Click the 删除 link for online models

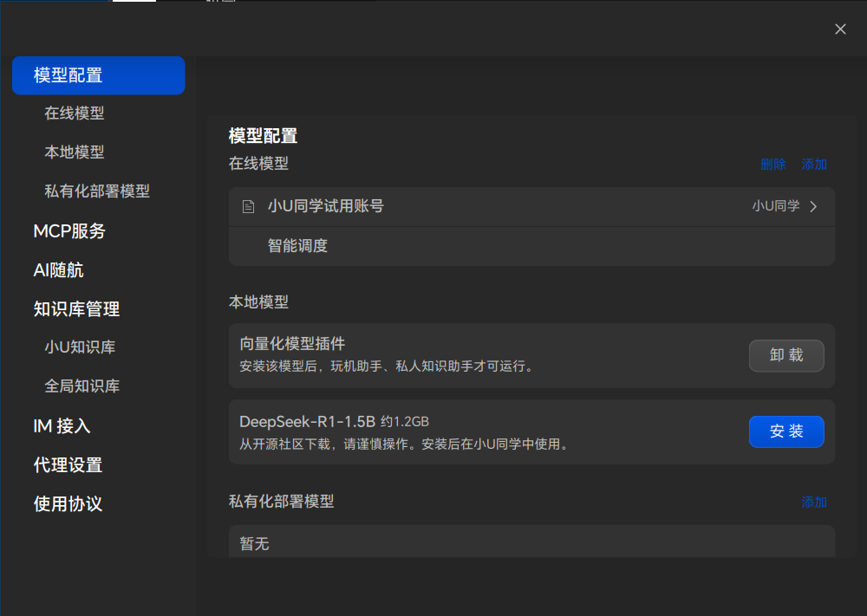(x=773, y=164)
